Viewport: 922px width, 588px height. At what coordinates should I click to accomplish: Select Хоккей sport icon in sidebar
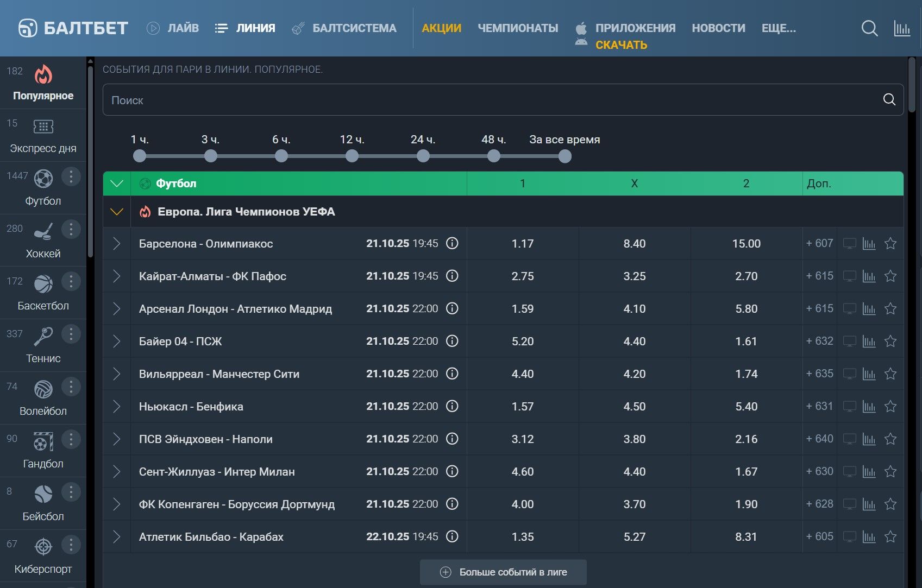[x=43, y=231]
